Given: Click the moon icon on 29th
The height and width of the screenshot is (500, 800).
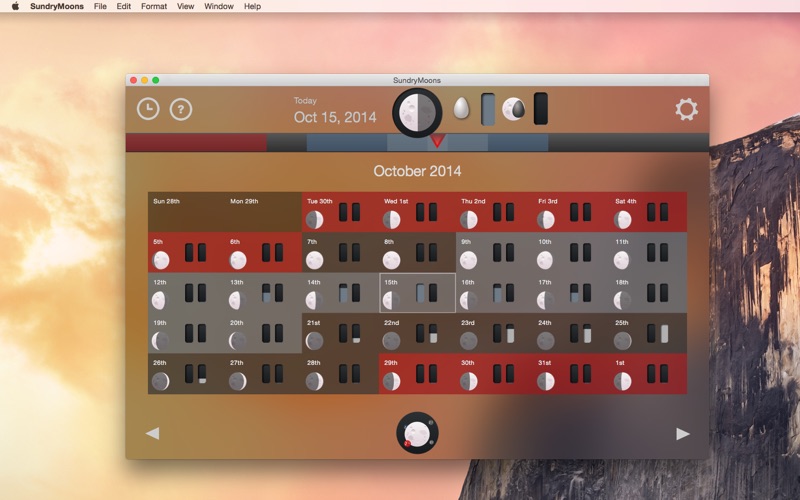Looking at the screenshot, I should 391,381.
